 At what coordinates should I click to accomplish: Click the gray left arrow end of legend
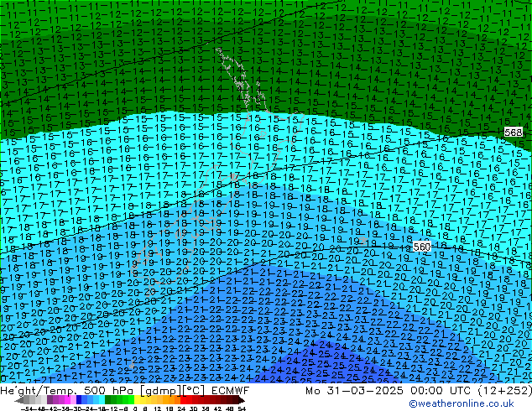tap(19, 400)
